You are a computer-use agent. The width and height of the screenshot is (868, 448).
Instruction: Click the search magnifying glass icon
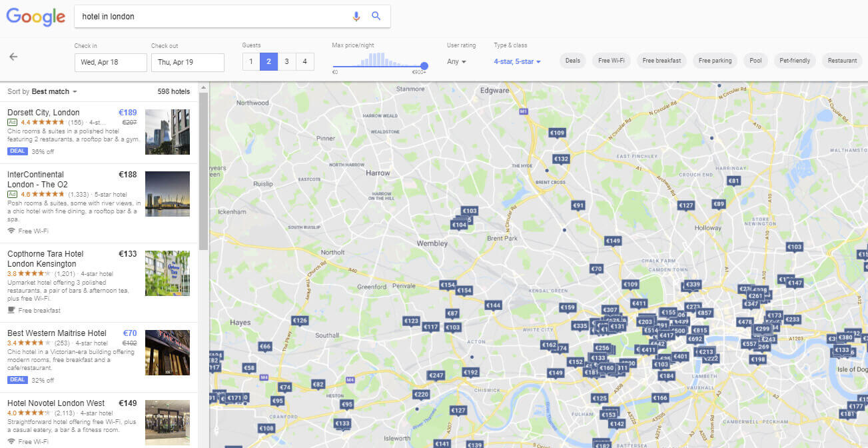pyautogui.click(x=376, y=15)
